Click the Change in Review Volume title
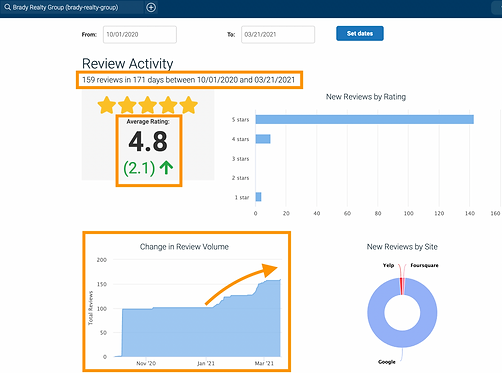Image resolution: width=502 pixels, height=373 pixels. tap(184, 247)
